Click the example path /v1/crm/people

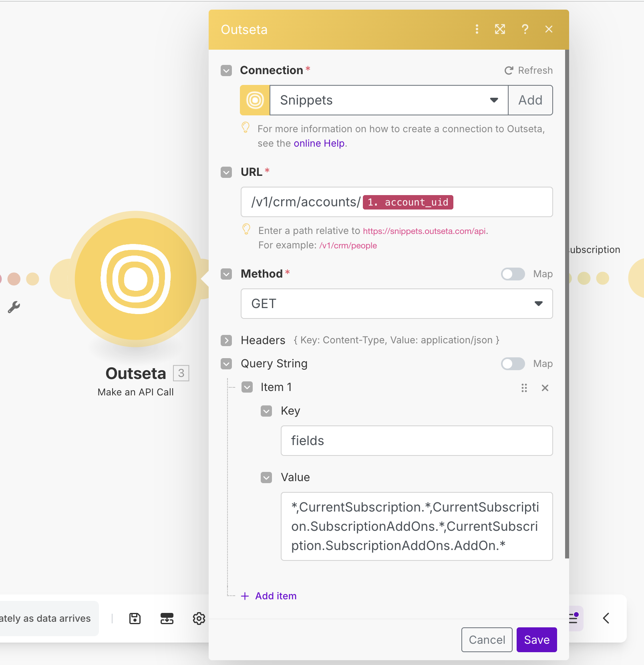coord(348,246)
